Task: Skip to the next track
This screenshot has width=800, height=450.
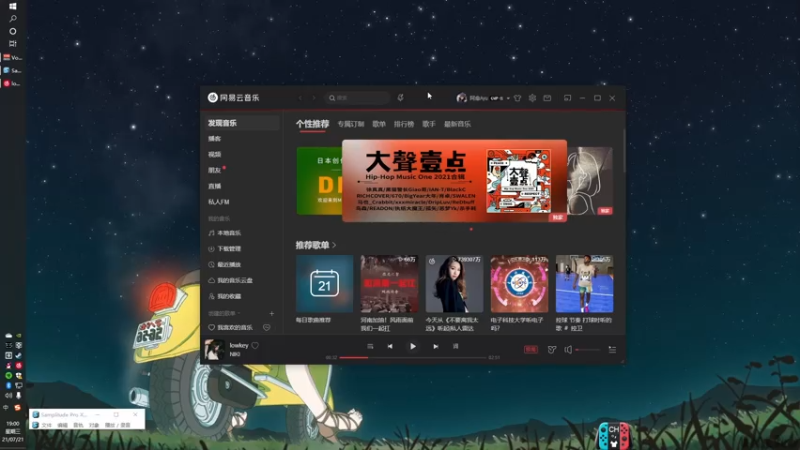Action: (x=435, y=346)
